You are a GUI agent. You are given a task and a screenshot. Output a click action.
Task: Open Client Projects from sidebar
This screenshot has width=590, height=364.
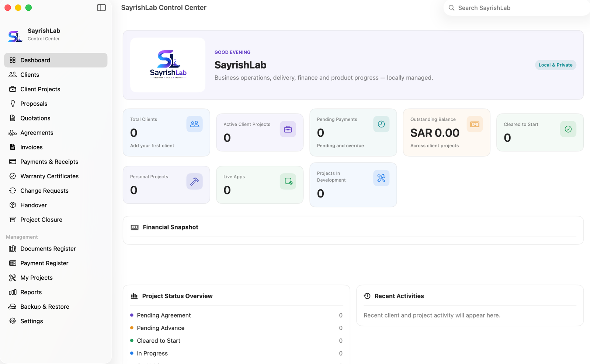tap(56, 89)
